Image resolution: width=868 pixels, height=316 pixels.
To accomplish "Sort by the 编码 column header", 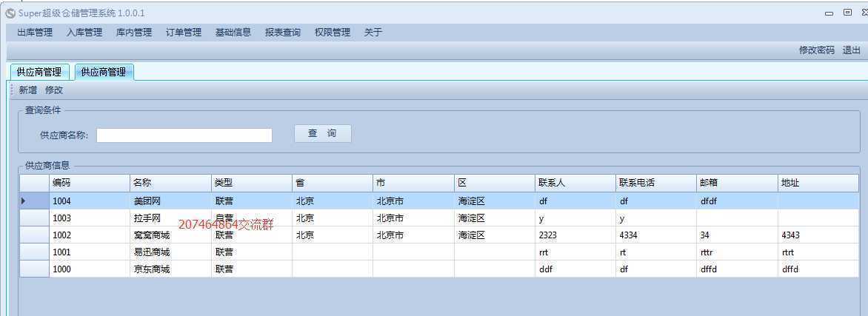I will [x=90, y=184].
